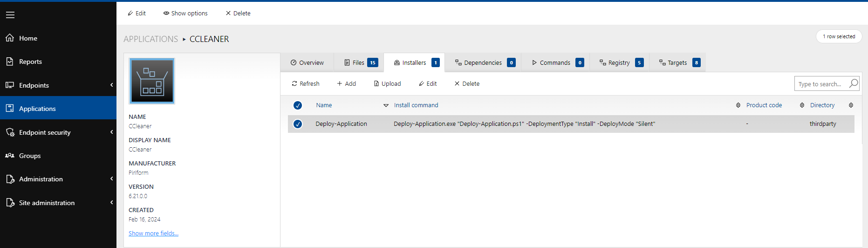Screen dimensions: 868x248
Task: Add a new installer
Action: point(346,83)
